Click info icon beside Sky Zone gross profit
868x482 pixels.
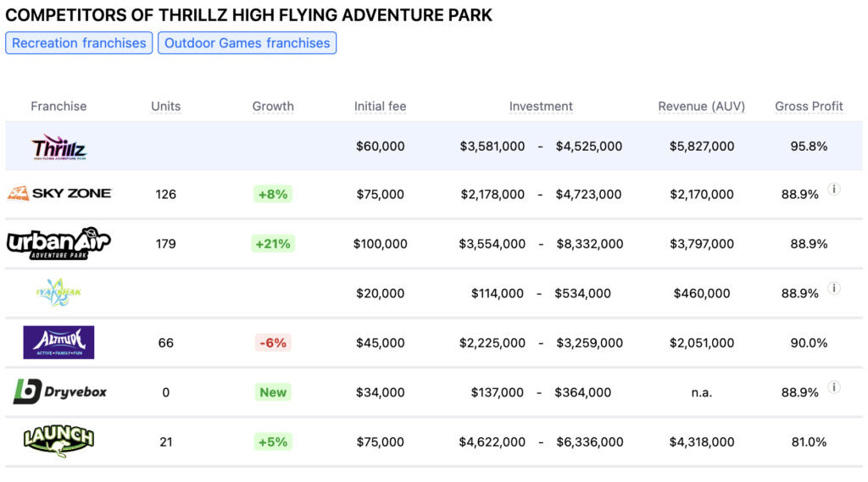(834, 189)
